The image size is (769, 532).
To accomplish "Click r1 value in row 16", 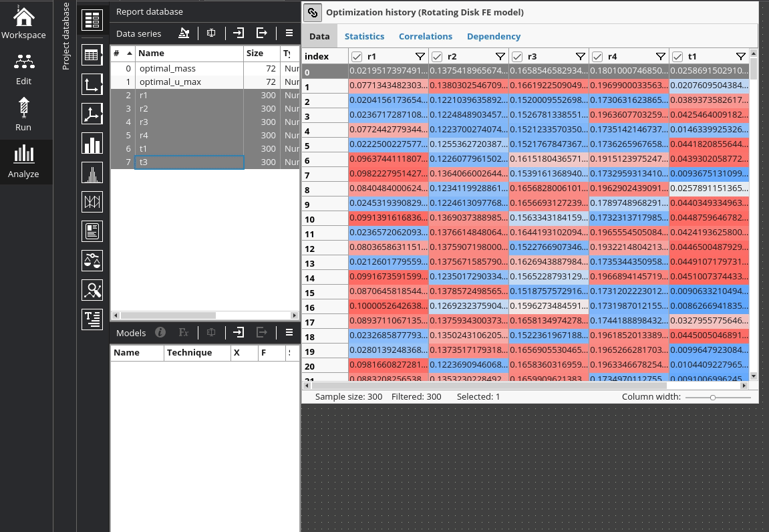I will pos(388,305).
